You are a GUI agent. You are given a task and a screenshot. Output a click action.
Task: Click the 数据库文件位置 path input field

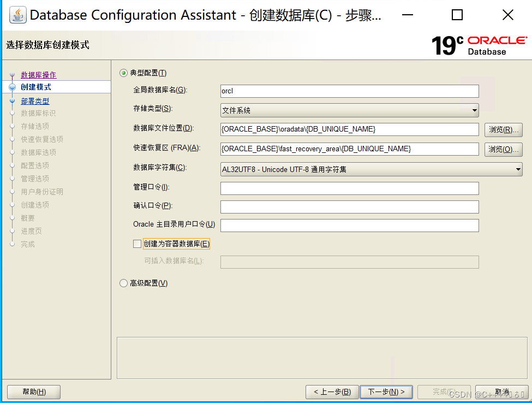(349, 129)
